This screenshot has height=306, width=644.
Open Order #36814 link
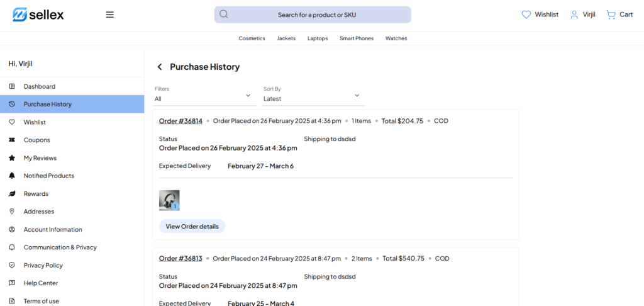180,121
